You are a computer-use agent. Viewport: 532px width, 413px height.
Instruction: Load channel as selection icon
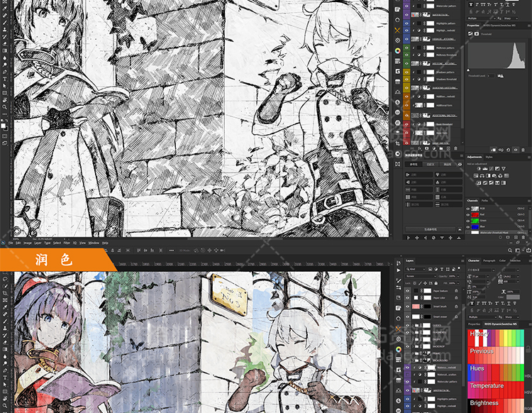[x=501, y=238]
